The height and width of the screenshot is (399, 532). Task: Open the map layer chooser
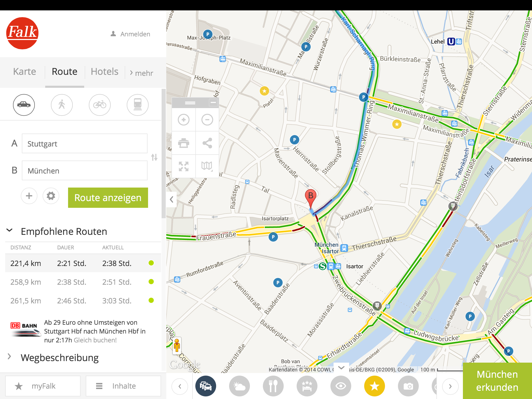[207, 166]
